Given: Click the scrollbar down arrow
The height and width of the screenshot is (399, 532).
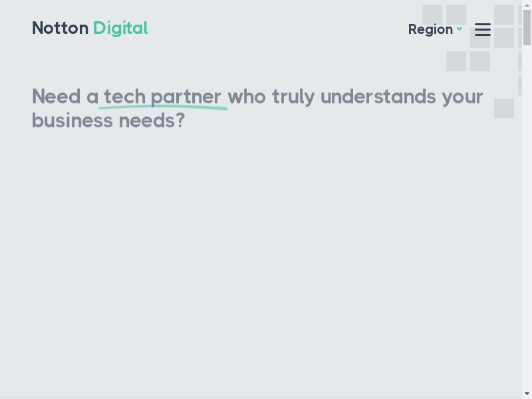Looking at the screenshot, I should 527,393.
